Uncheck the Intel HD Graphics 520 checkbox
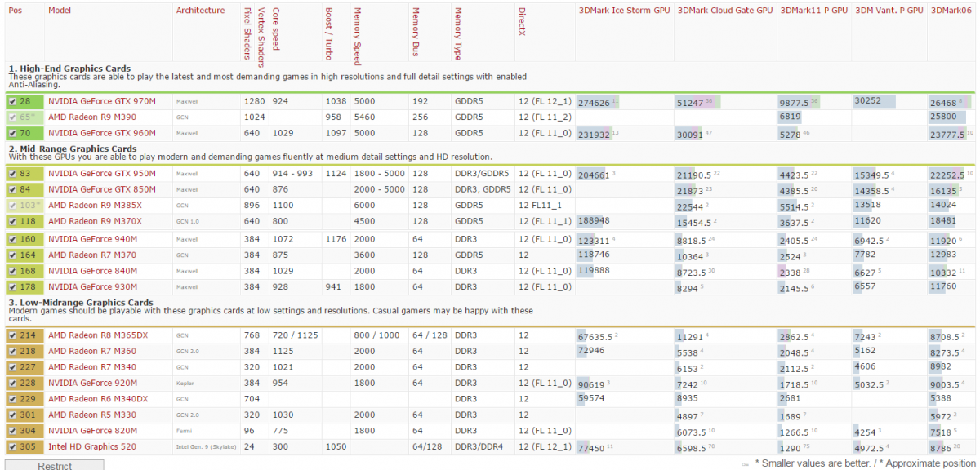This screenshot has height=470, width=980. point(12,447)
